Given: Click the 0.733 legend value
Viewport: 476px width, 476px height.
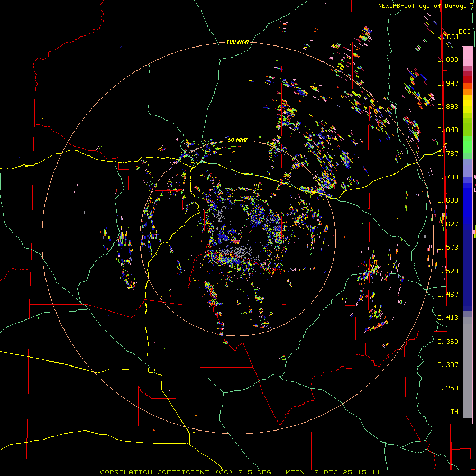Looking at the screenshot, I should (448, 177).
